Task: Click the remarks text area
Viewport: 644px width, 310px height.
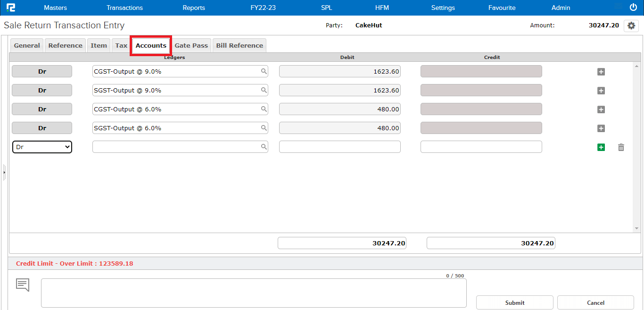Action: 254,293
